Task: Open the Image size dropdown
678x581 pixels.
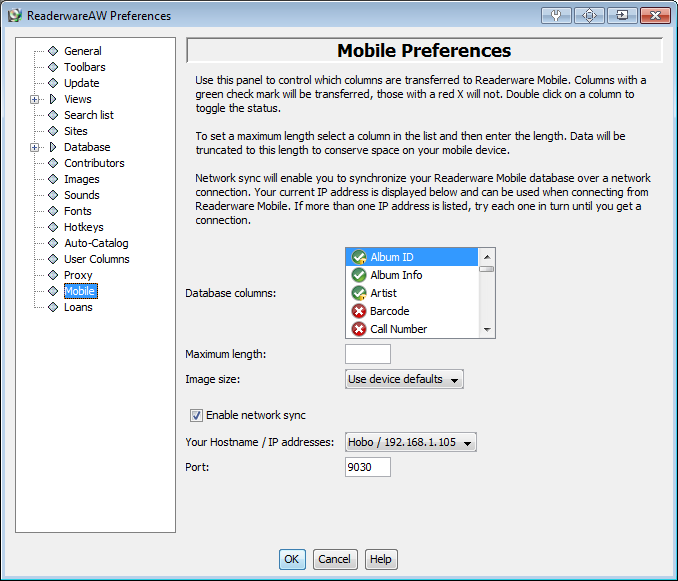Action: [404, 379]
